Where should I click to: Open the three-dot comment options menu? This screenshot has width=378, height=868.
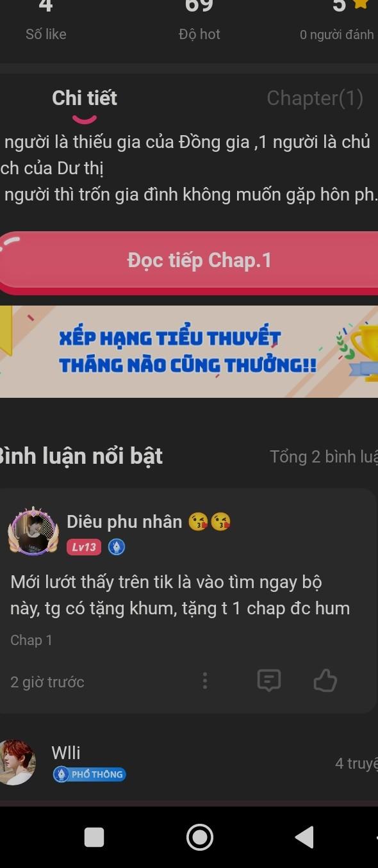pos(205,680)
